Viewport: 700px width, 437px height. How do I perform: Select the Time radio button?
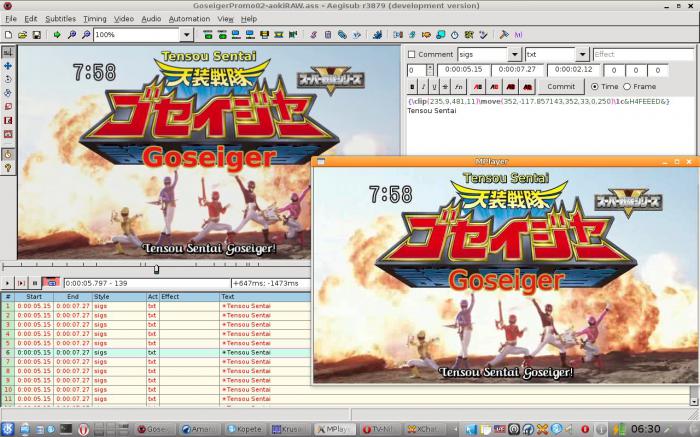pos(595,87)
